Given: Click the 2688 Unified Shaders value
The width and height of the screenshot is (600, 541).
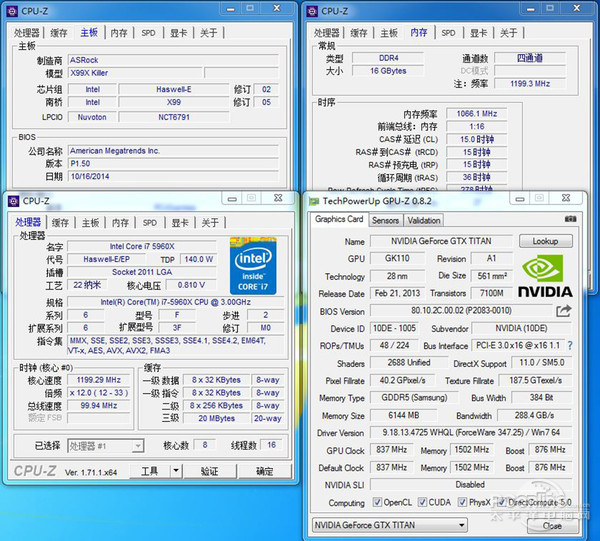Looking at the screenshot, I should pyautogui.click(x=409, y=362).
